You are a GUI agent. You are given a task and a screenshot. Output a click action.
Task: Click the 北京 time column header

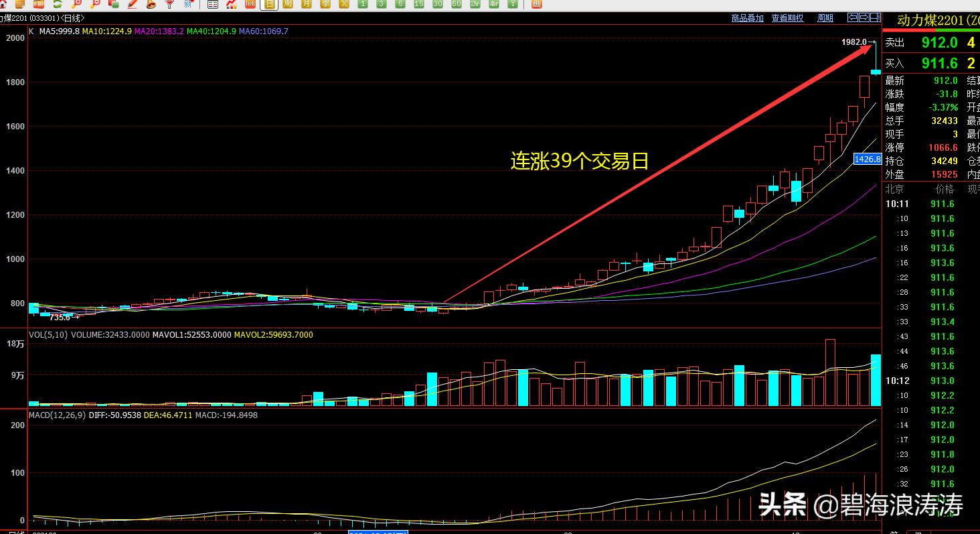pyautogui.click(x=894, y=190)
